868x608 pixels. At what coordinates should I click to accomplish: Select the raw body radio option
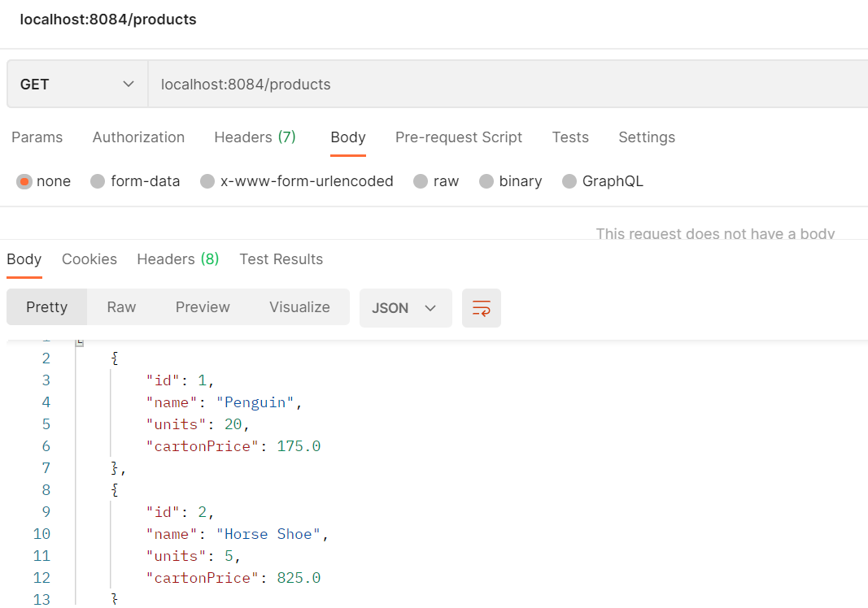[x=421, y=181]
